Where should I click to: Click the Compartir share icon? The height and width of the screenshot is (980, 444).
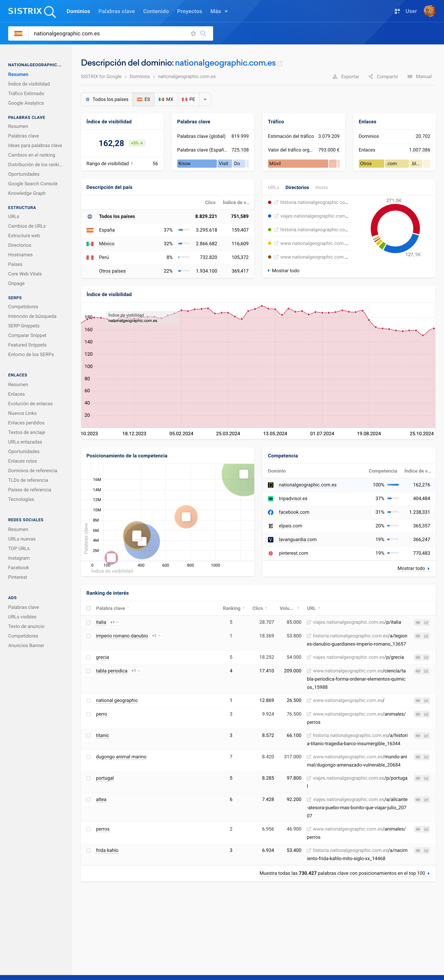371,77
